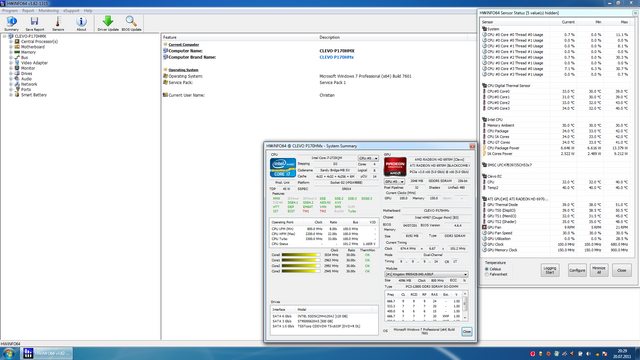Expand the Motherboard branch
The height and width of the screenshot is (360, 640).
tap(11, 47)
